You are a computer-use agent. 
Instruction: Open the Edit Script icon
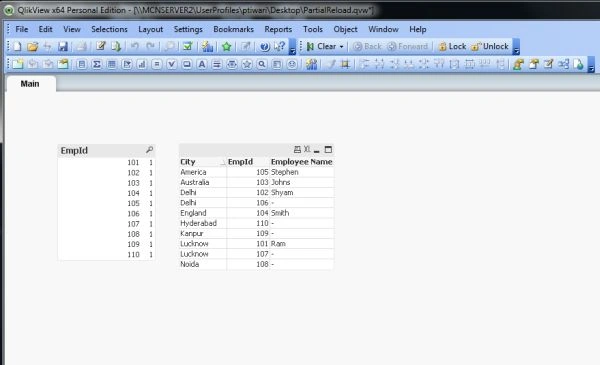coord(101,46)
